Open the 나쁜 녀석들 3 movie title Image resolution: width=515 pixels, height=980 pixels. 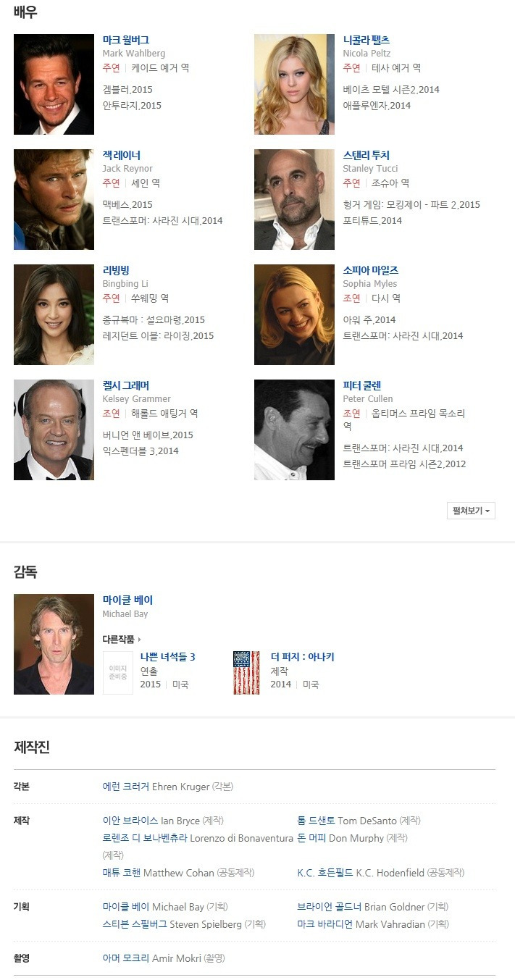pyautogui.click(x=167, y=657)
